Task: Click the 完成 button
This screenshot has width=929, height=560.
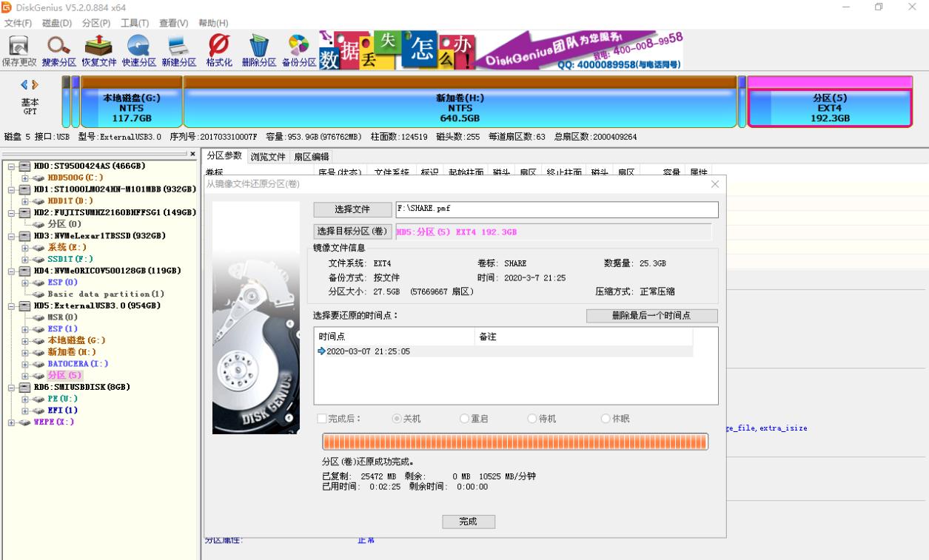Action: point(469,522)
